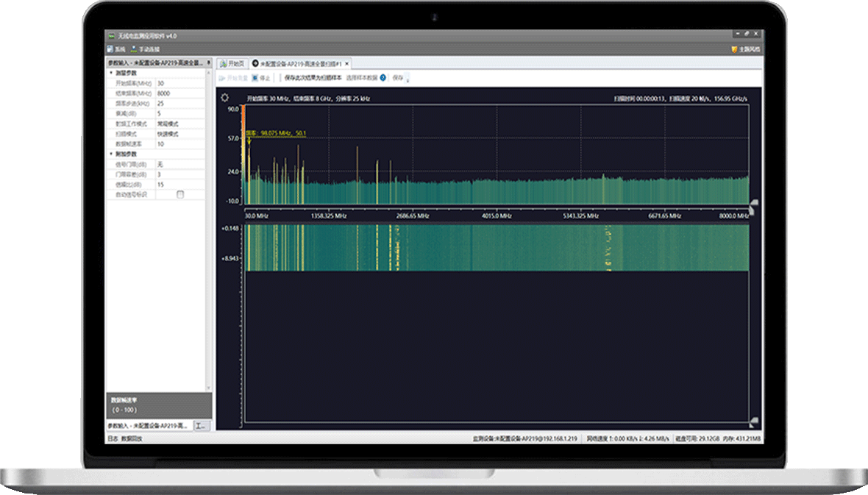Click the attenuation value 5
Image resolution: width=868 pixels, height=495 pixels.
(180, 113)
